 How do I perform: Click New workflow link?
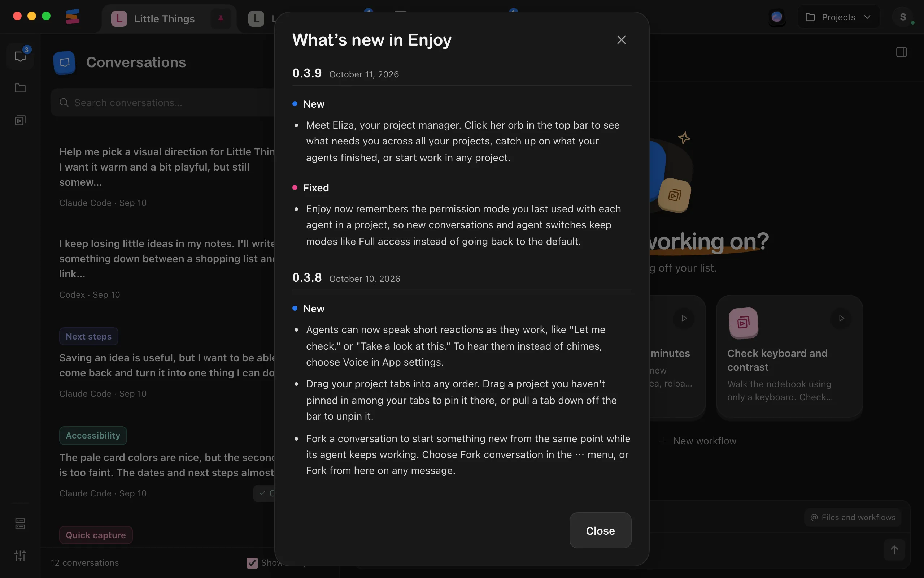coord(698,441)
